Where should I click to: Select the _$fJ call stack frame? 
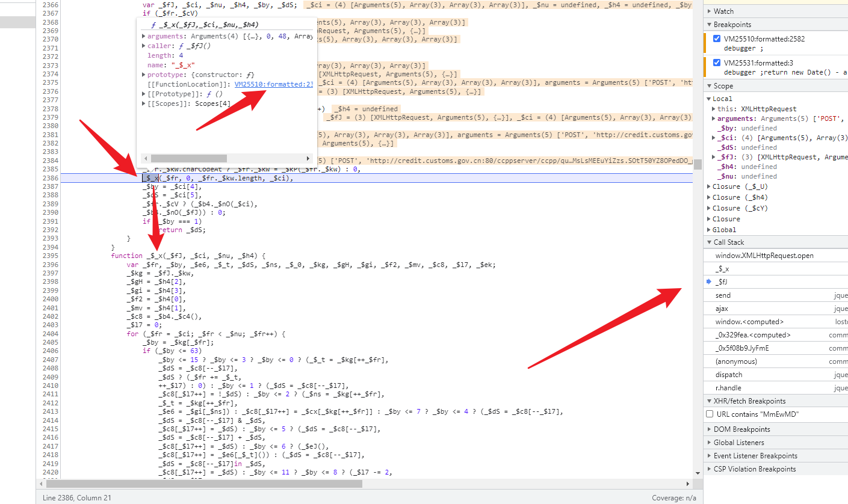pos(776,282)
